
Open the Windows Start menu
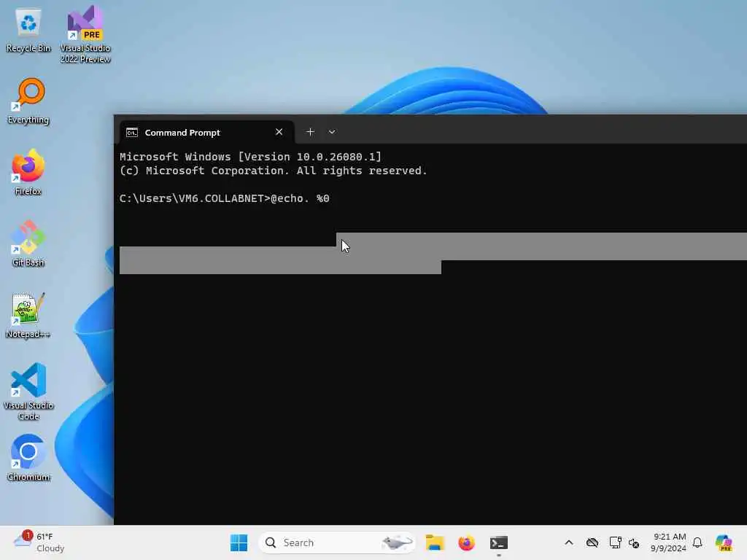(x=239, y=542)
